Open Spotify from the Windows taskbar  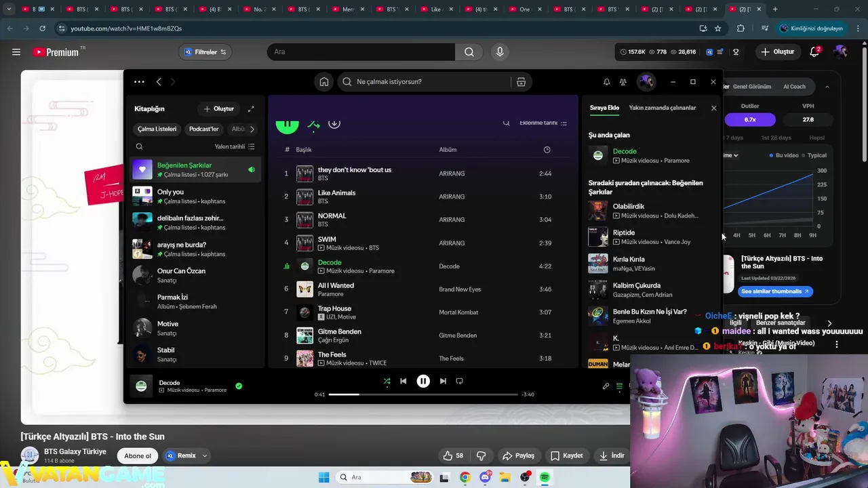(545, 477)
